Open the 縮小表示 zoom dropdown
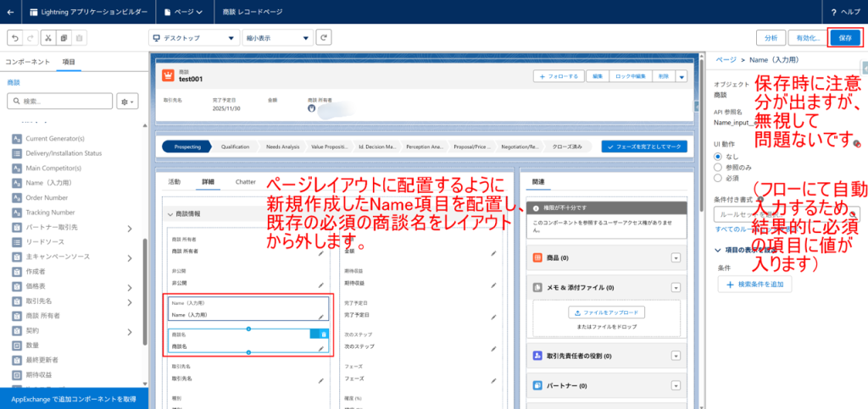868x409 pixels. click(x=278, y=38)
